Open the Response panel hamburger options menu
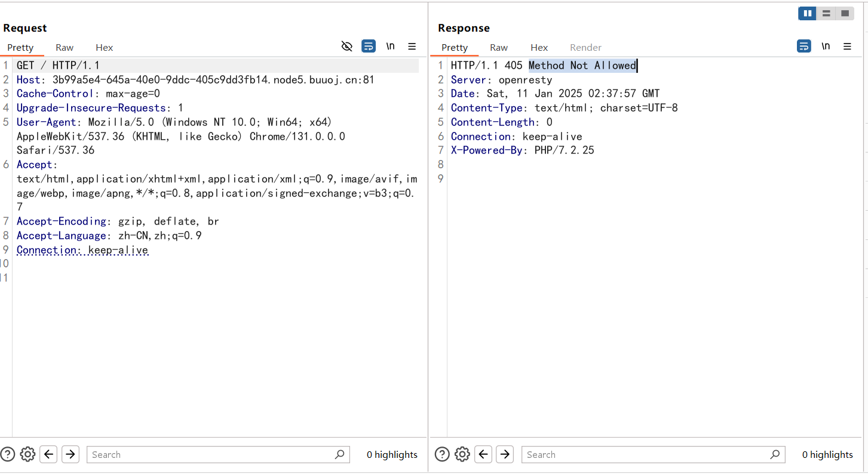Screen dimensions: 868x474 [847, 47]
